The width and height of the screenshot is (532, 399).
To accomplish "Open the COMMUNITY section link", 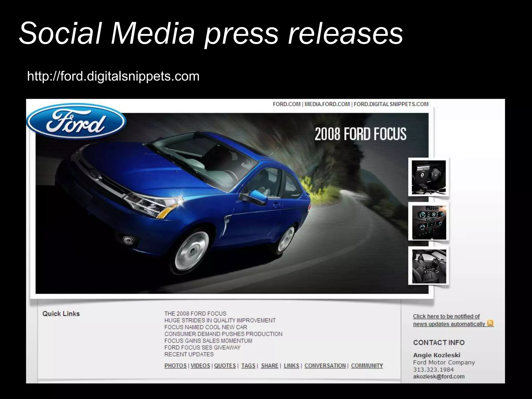I will (367, 366).
